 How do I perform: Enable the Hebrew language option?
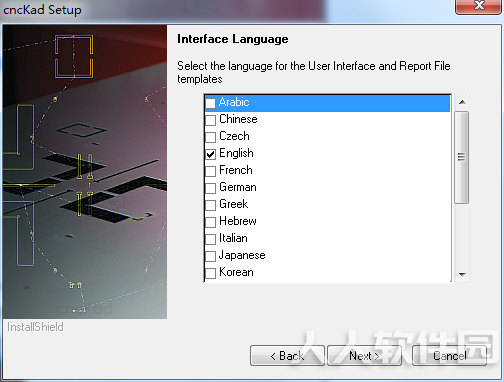(211, 222)
